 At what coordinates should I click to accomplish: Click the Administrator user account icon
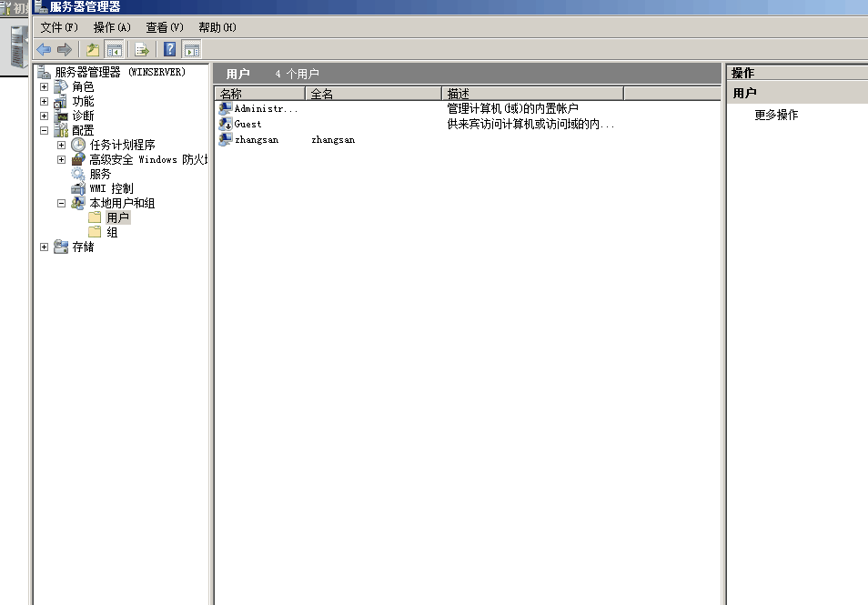click(226, 108)
